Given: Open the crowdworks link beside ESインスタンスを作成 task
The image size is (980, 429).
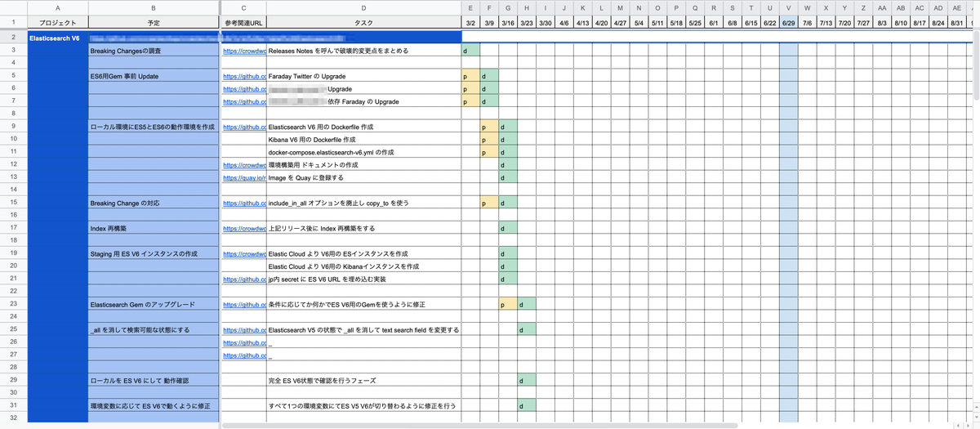Looking at the screenshot, I should pos(244,253).
